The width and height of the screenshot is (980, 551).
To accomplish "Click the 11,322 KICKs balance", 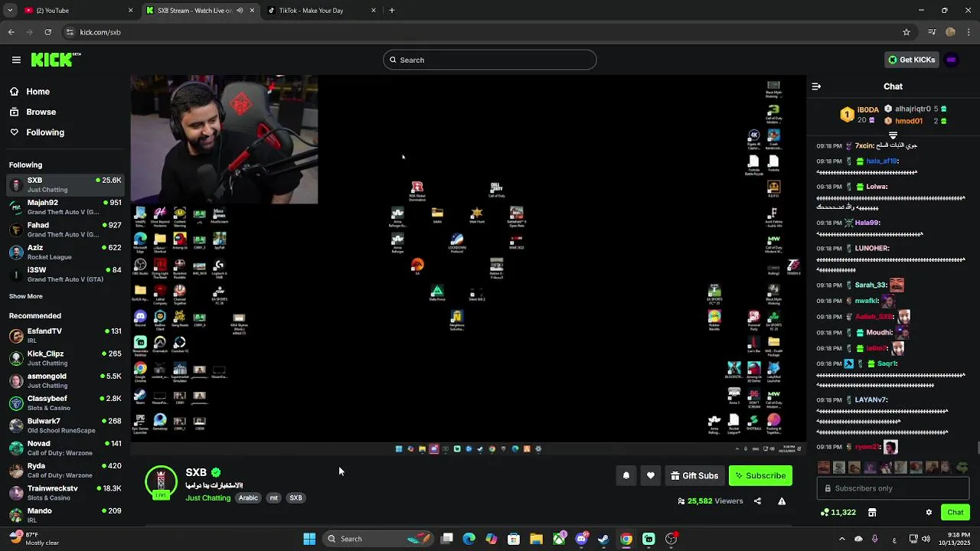I will tap(838, 513).
